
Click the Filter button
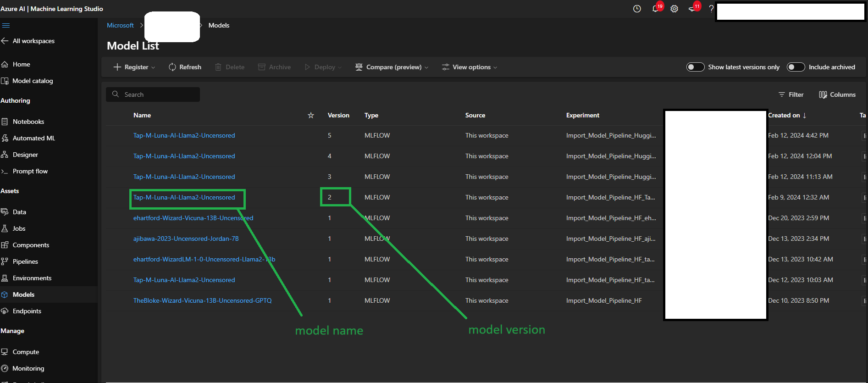pyautogui.click(x=791, y=94)
